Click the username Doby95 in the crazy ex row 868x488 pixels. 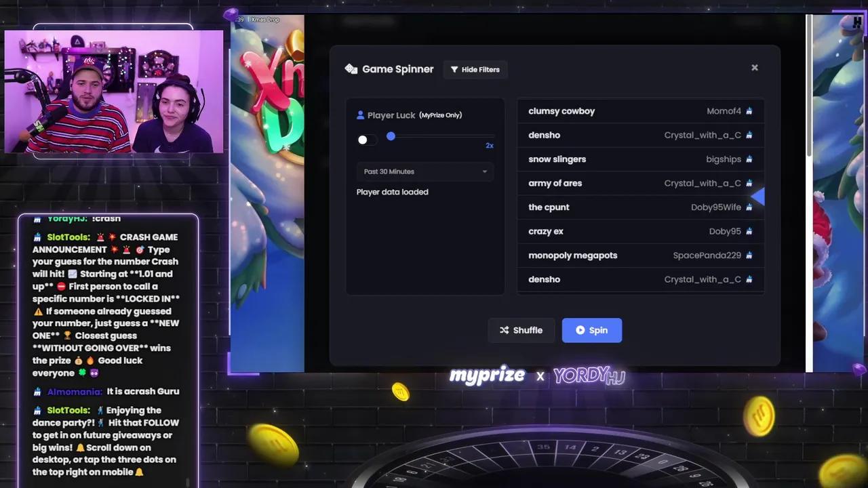pos(725,231)
